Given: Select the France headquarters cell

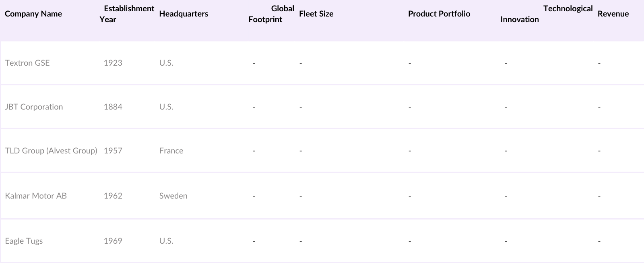Looking at the screenshot, I should tap(171, 151).
